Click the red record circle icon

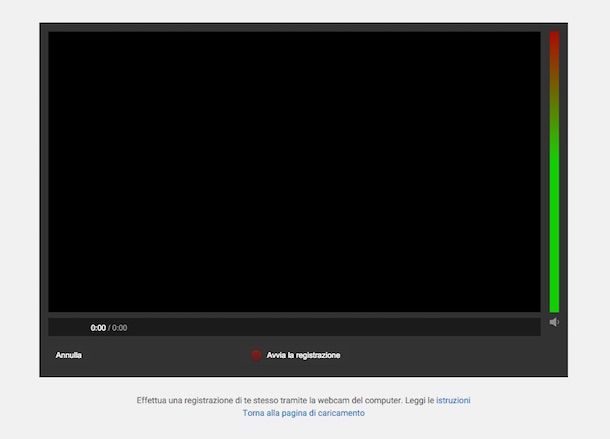256,355
